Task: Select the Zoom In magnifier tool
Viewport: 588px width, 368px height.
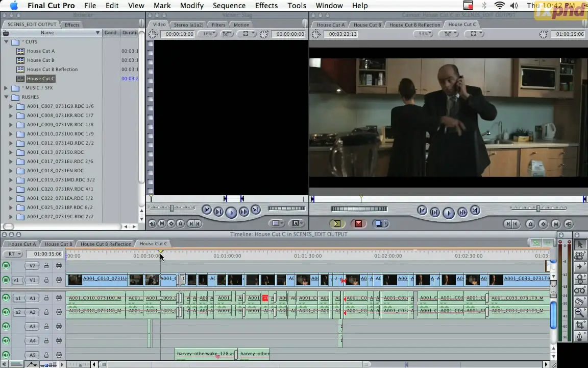Action: click(580, 313)
